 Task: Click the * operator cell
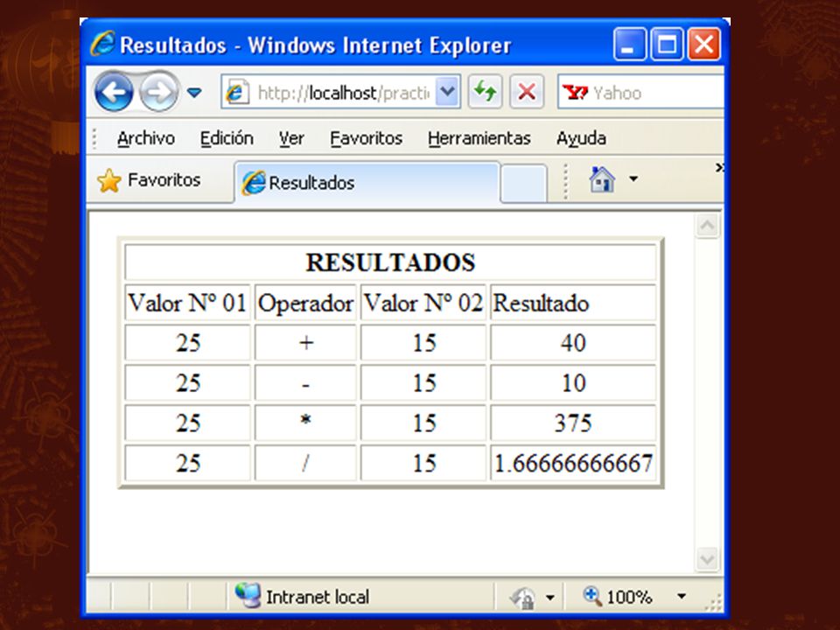click(x=305, y=423)
